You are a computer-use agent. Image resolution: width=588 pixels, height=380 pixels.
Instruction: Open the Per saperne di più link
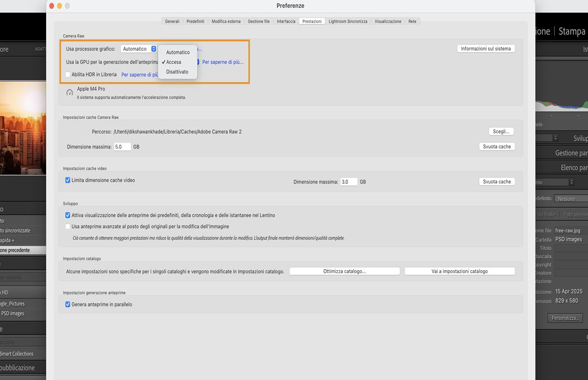coord(224,61)
